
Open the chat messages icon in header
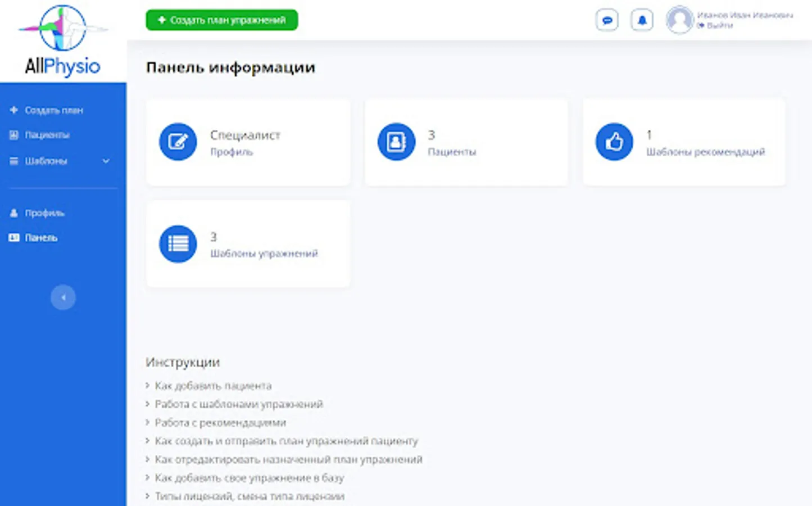tap(607, 20)
